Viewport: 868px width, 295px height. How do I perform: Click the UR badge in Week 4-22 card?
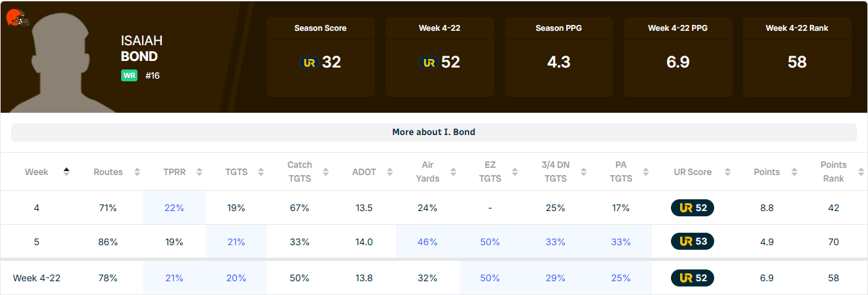click(x=428, y=62)
